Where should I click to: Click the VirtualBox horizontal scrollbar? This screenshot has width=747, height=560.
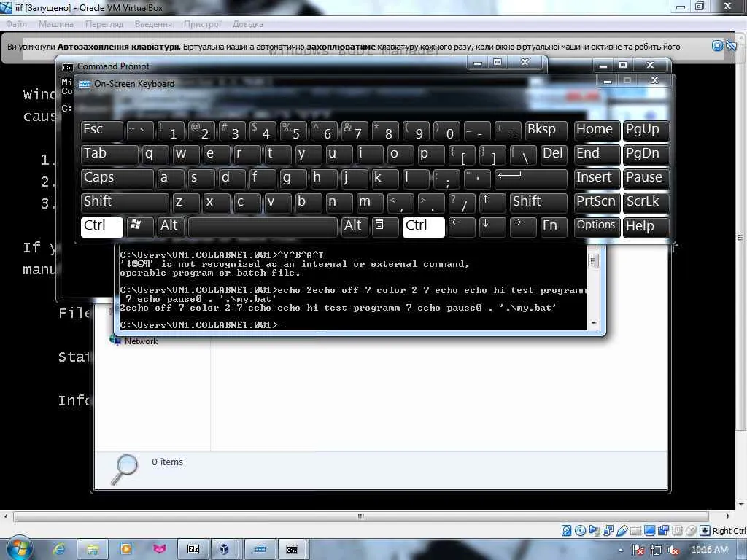point(360,516)
